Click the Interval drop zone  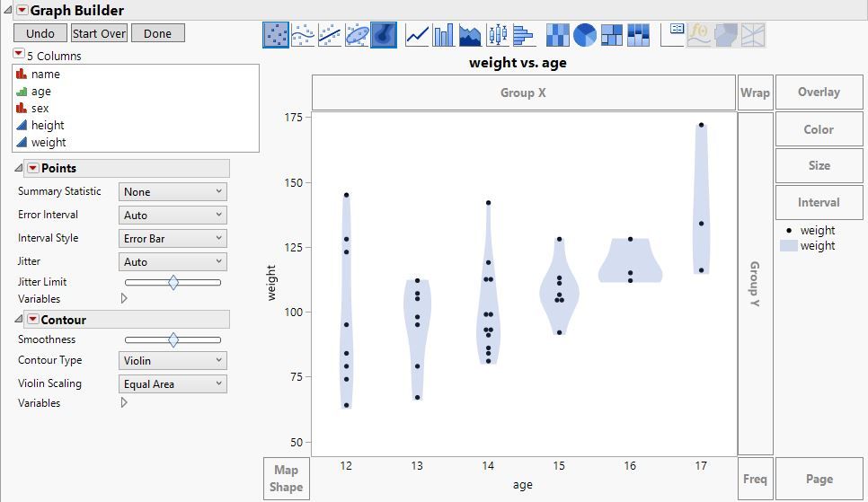click(819, 202)
